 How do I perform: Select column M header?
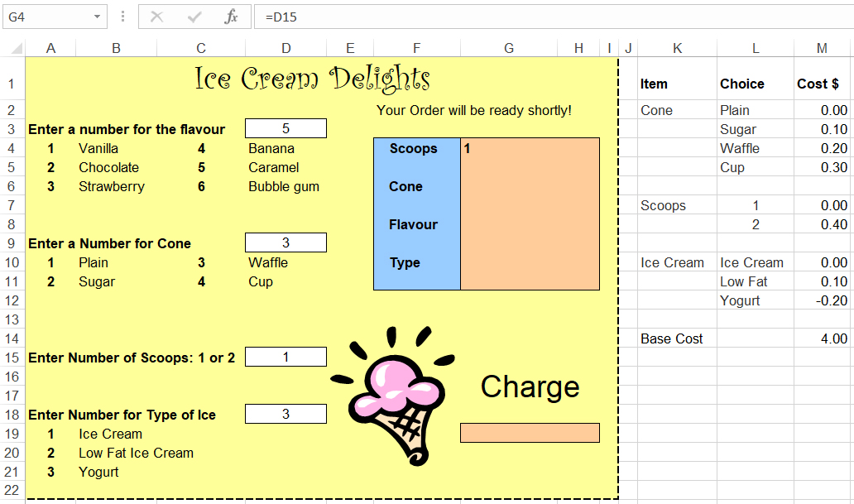(822, 49)
